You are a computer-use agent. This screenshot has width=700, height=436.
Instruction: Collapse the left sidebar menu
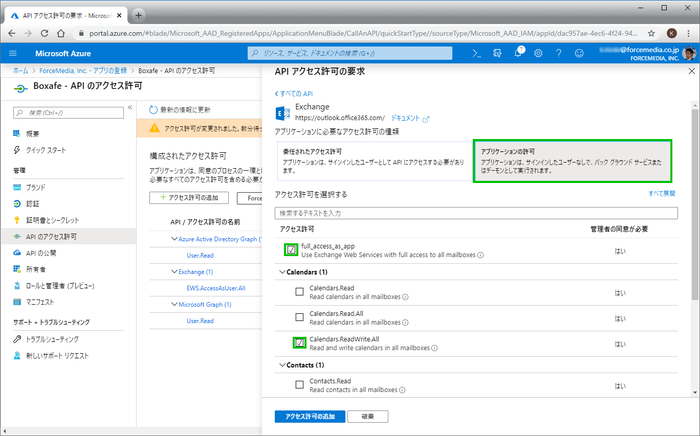tap(130, 107)
